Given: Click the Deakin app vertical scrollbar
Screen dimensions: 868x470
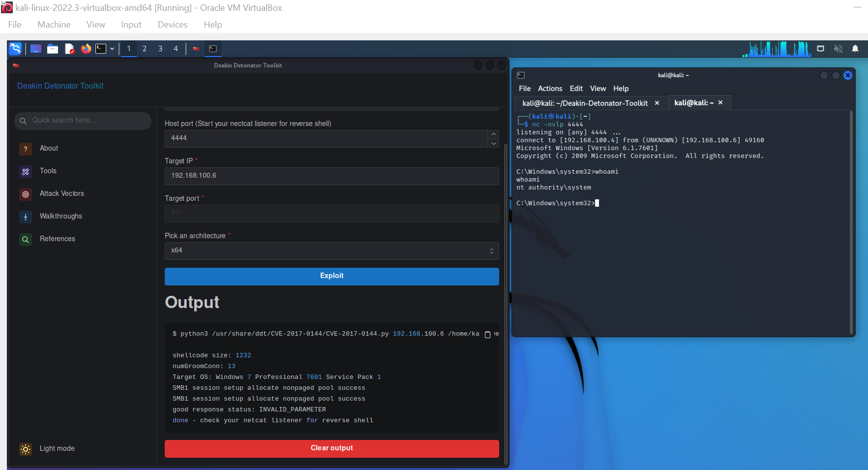Looking at the screenshot, I should tap(506, 304).
